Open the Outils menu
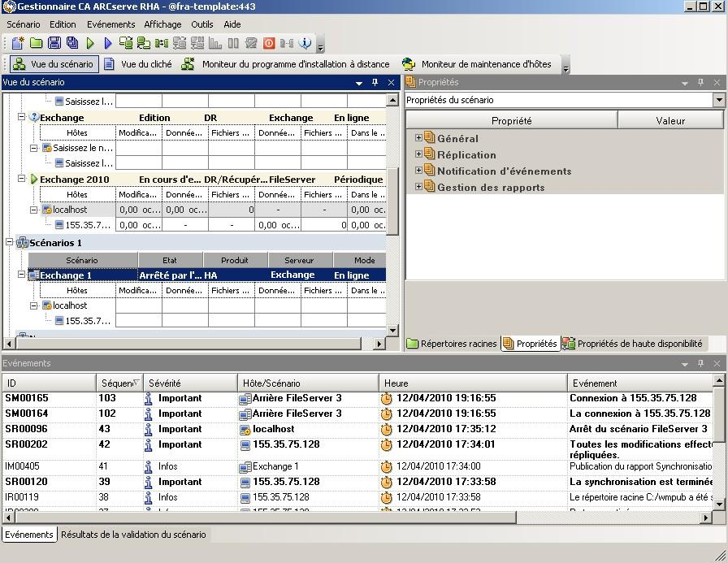Screen dimensions: 728x563 point(201,24)
